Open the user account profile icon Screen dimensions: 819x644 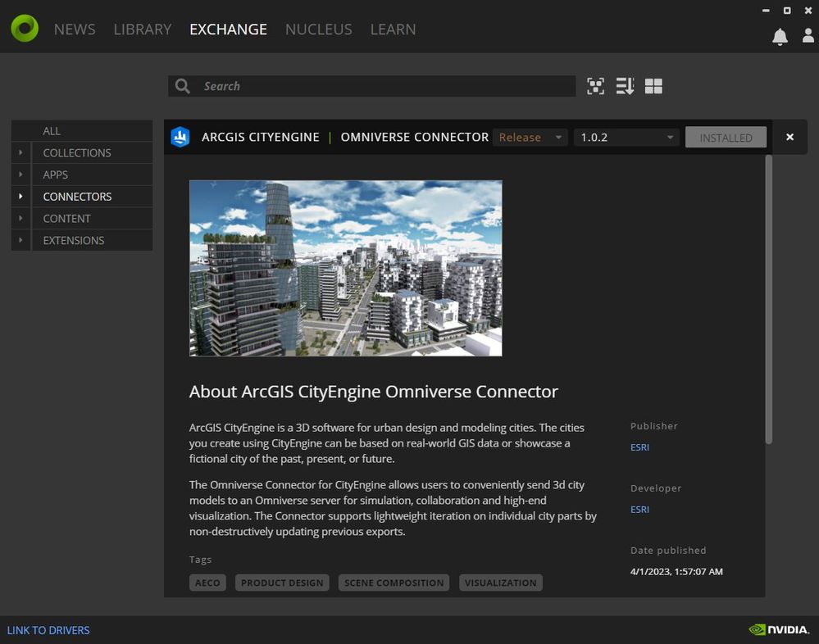[808, 35]
